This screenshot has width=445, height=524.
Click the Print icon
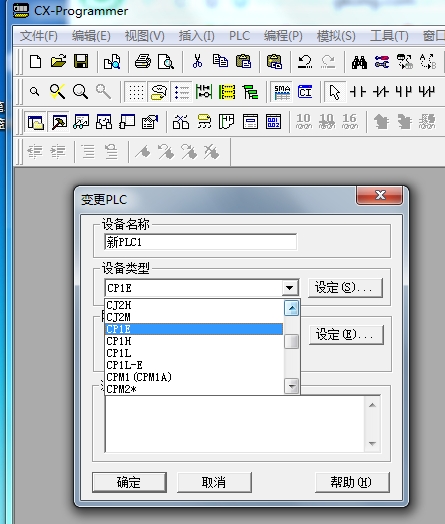point(143,62)
